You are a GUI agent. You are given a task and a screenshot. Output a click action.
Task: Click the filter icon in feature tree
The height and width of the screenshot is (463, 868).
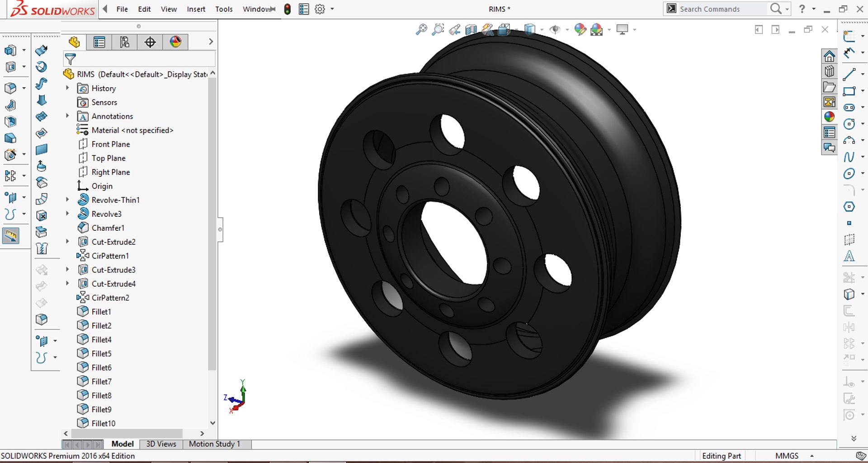point(70,59)
